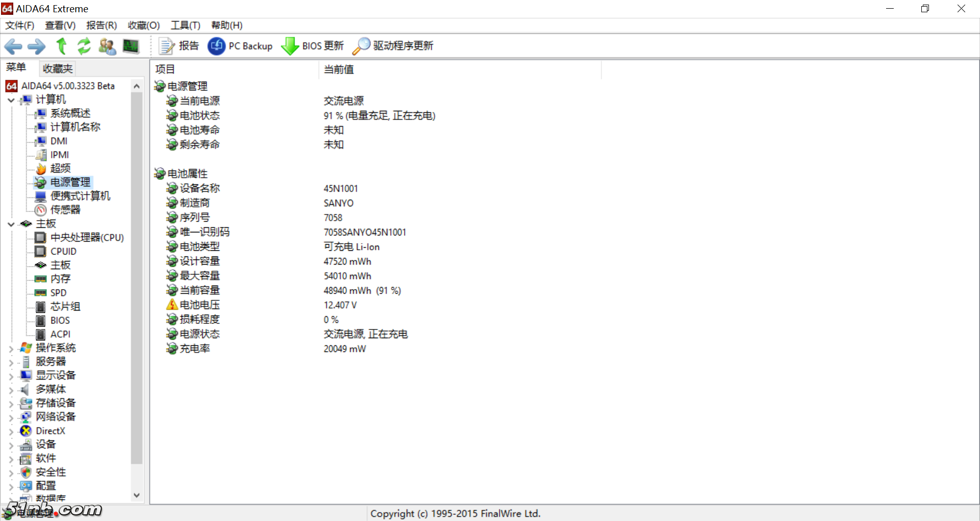Open the 文件(F) menu

pyautogui.click(x=19, y=25)
